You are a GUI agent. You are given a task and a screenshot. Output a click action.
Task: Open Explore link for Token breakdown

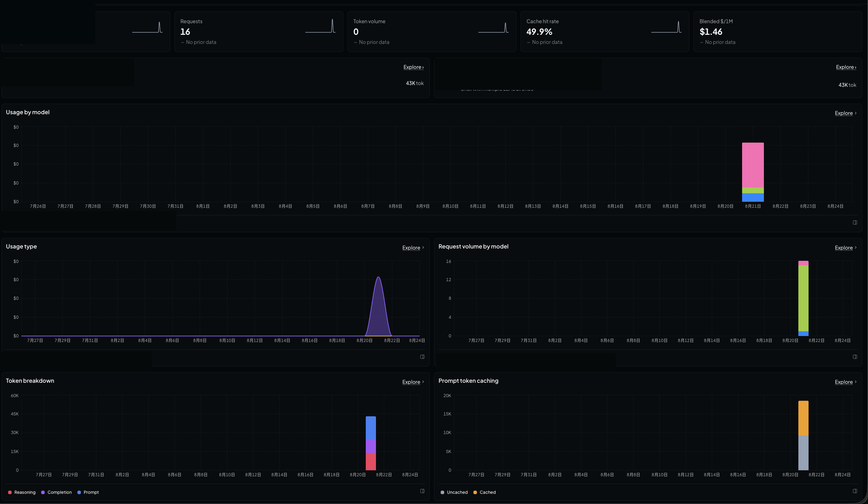pos(413,382)
